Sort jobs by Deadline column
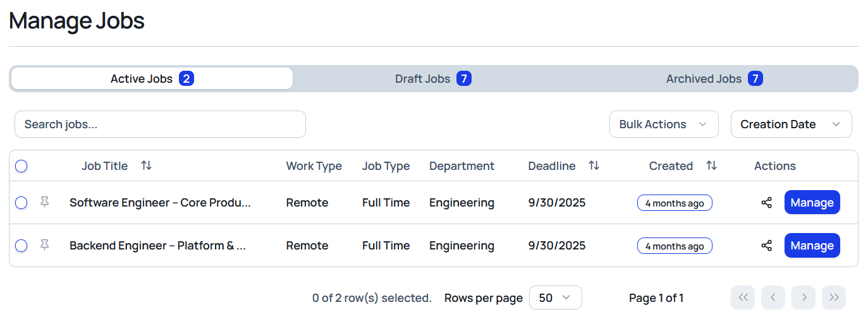This screenshot has height=324, width=868. (x=594, y=166)
